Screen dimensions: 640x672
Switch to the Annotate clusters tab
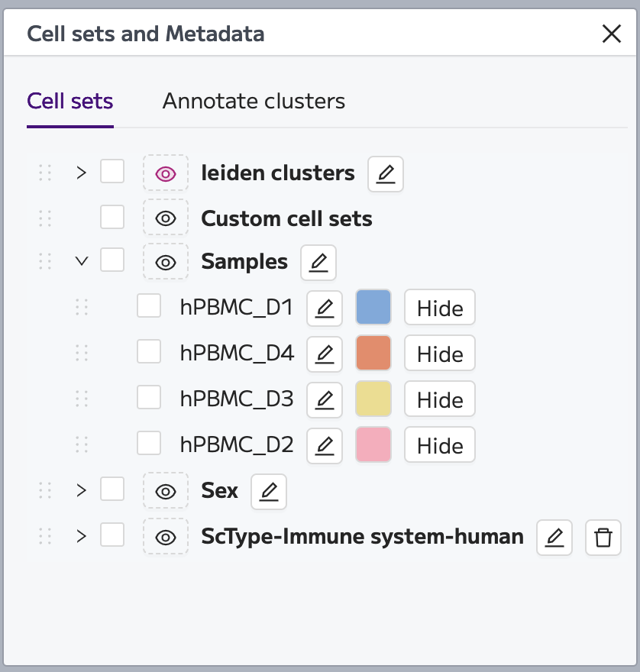tap(254, 102)
